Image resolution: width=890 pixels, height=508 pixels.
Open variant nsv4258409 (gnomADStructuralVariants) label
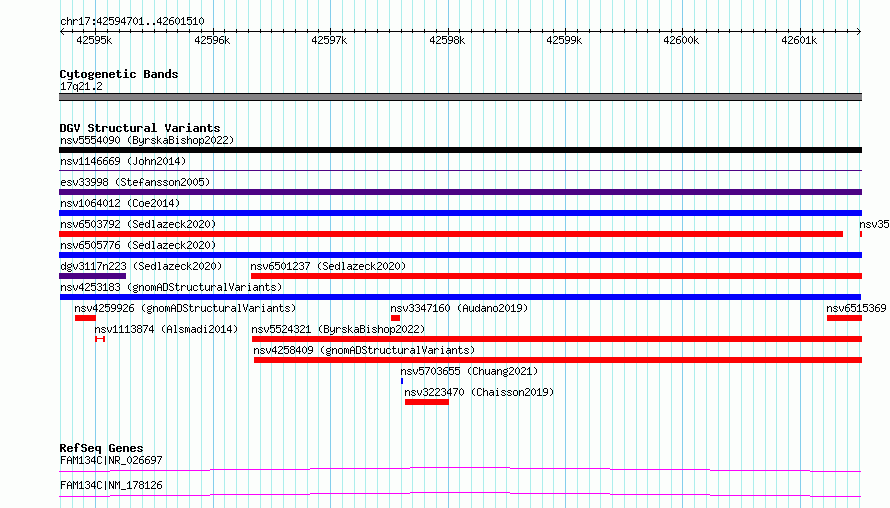tap(364, 350)
